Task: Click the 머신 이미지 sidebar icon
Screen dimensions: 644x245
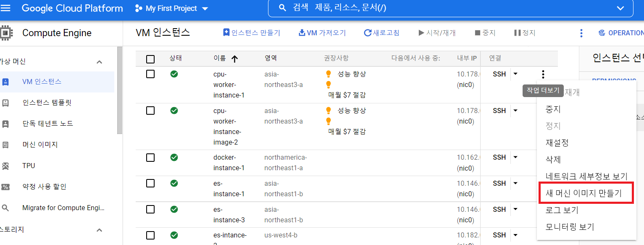Action: point(5,145)
